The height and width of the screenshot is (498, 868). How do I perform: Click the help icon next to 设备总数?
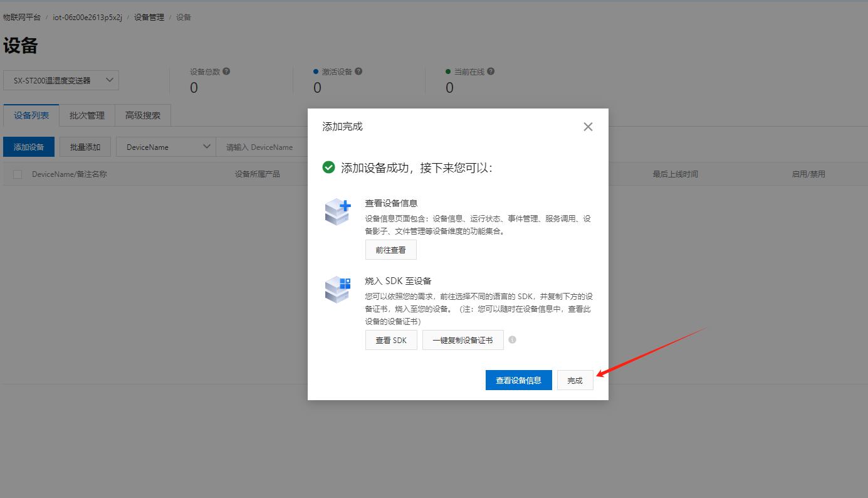(226, 72)
